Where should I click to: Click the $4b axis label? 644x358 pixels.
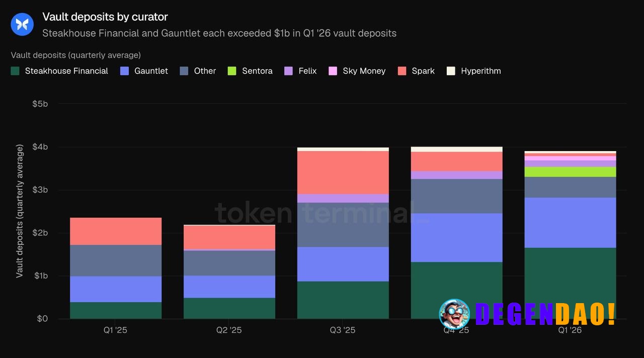(x=40, y=147)
